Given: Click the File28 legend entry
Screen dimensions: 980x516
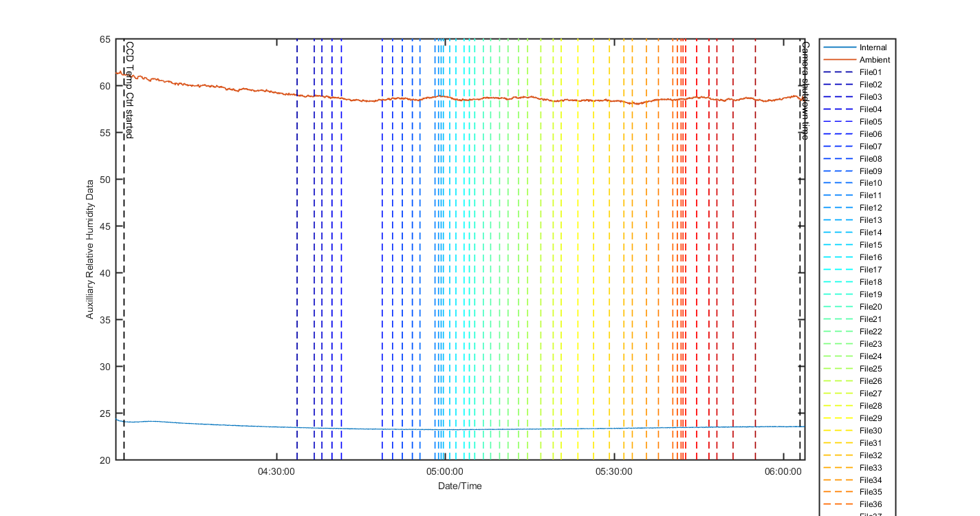Looking at the screenshot, I should click(x=853, y=406).
